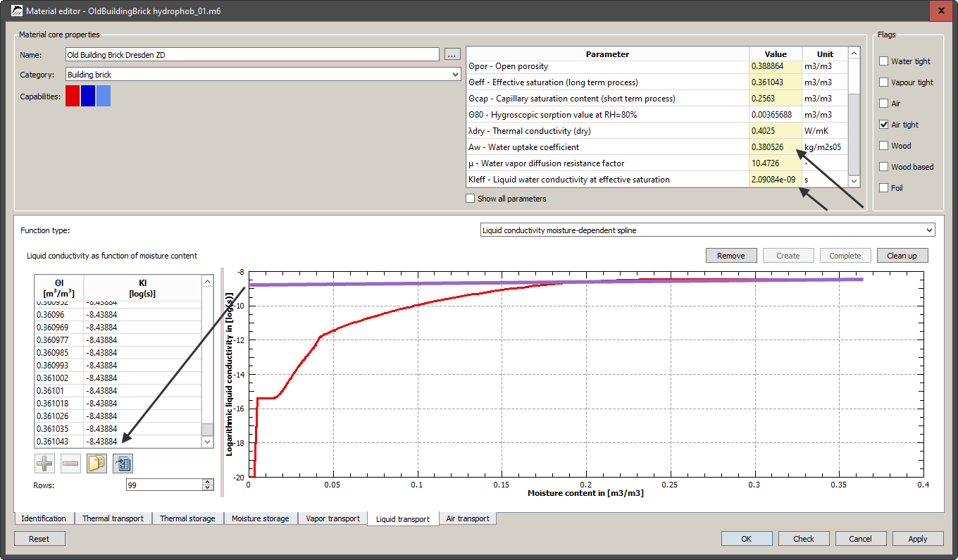Image resolution: width=958 pixels, height=560 pixels.
Task: Select the thermal conductivity value 0.4025
Action: [775, 131]
